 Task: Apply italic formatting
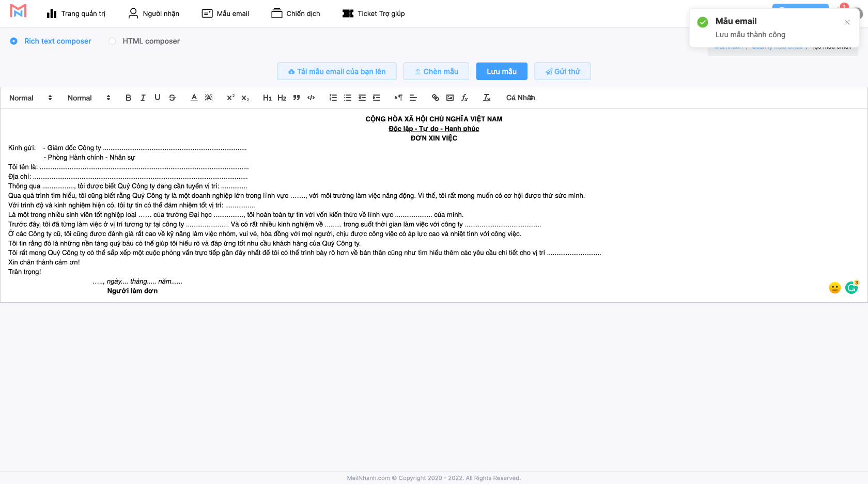[143, 98]
